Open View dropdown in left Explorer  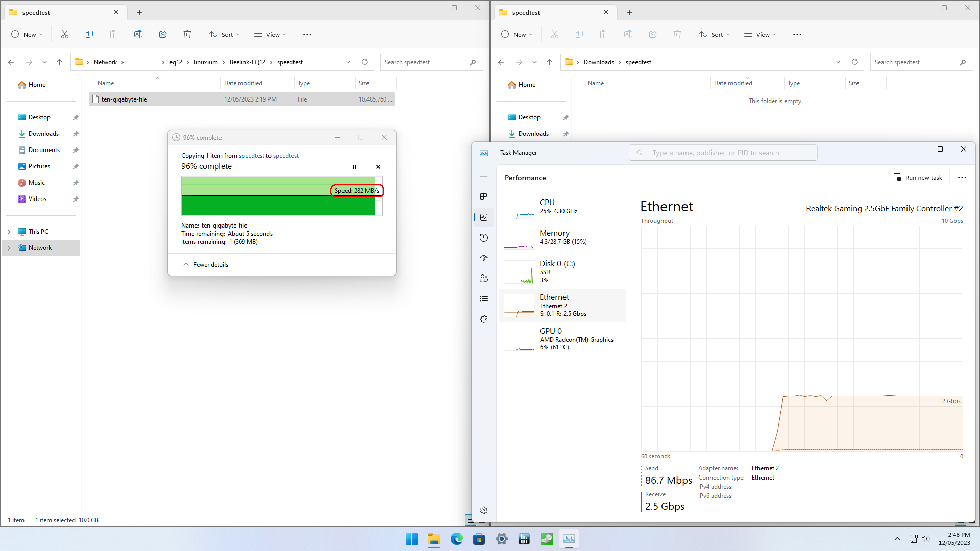270,35
